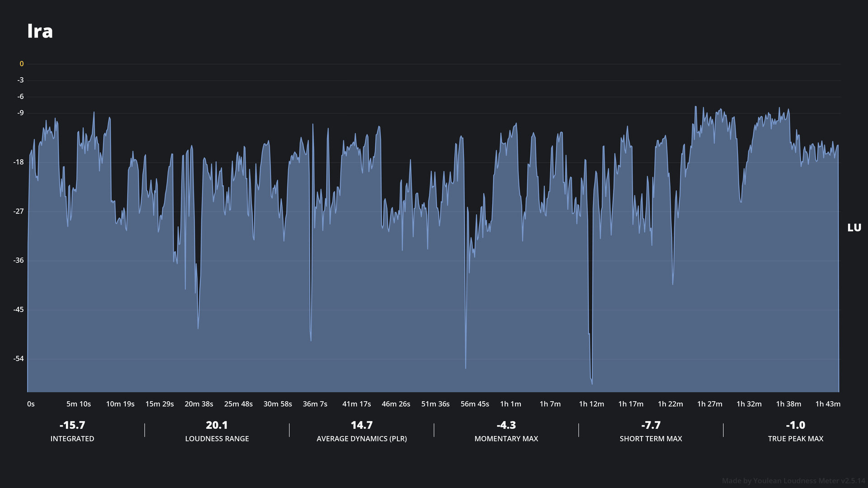Click the '1h 22m' time label
The image size is (868, 488).
pyautogui.click(x=670, y=404)
